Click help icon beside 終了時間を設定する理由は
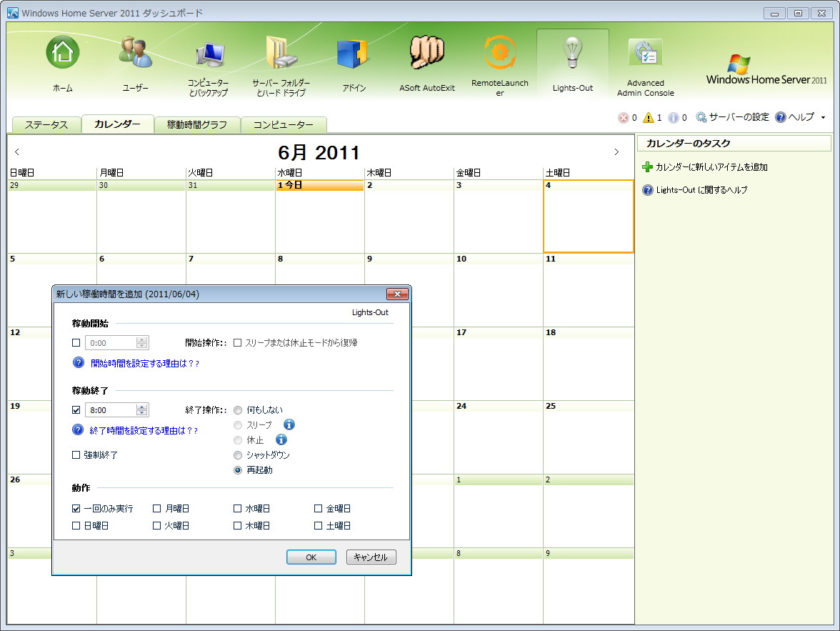The height and width of the screenshot is (631, 840). pyautogui.click(x=79, y=430)
